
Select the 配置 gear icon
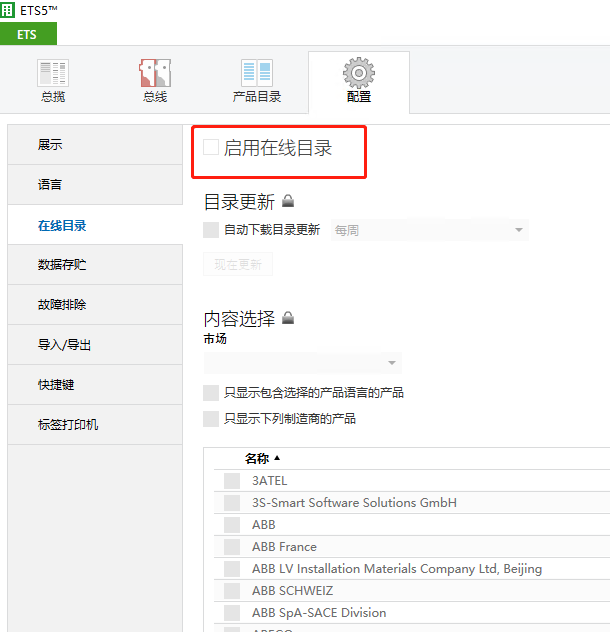click(358, 73)
